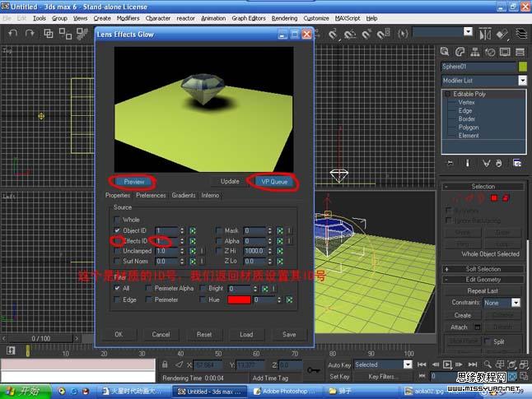Open the Display command panel tab
The image size is (532, 399).
click(505, 52)
